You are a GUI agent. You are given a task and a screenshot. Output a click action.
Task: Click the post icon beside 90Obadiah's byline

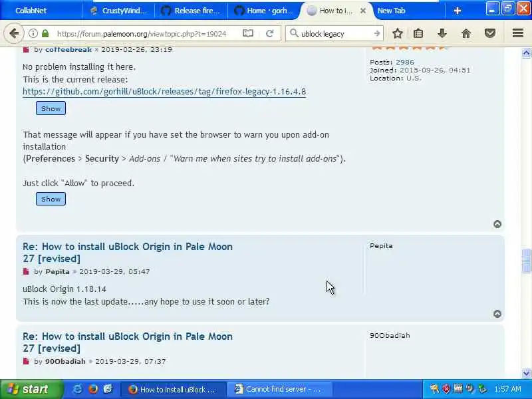(x=26, y=361)
